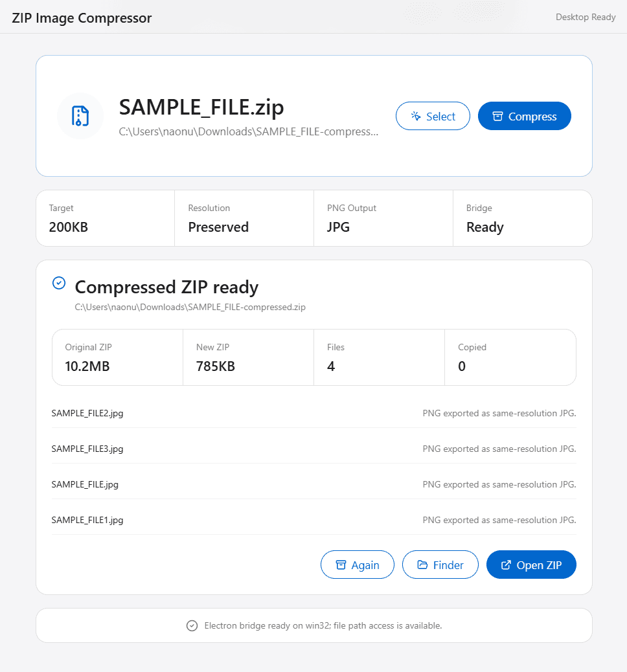Screen dimensions: 627x672
Task: Open the compressed archive with Open ZIP
Action: pyautogui.click(x=531, y=565)
